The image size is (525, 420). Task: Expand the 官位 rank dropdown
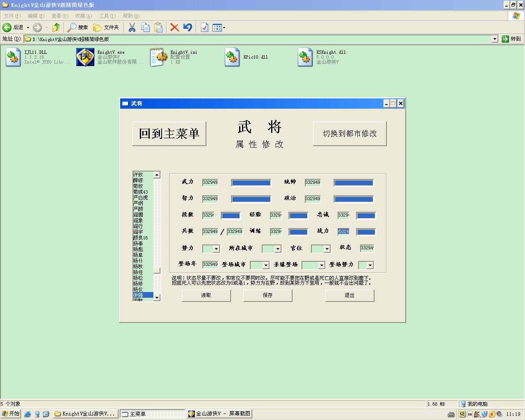[x=327, y=249]
